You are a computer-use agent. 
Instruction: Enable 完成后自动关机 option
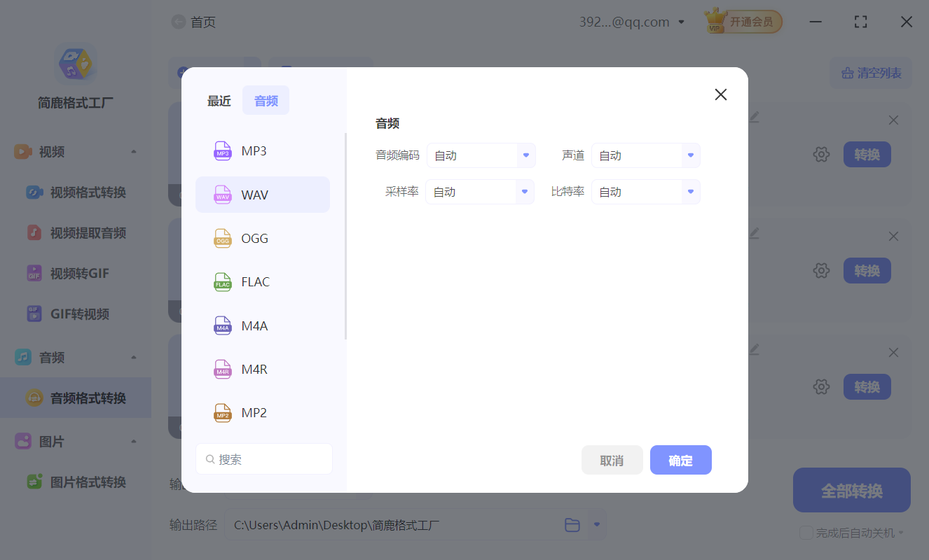806,533
